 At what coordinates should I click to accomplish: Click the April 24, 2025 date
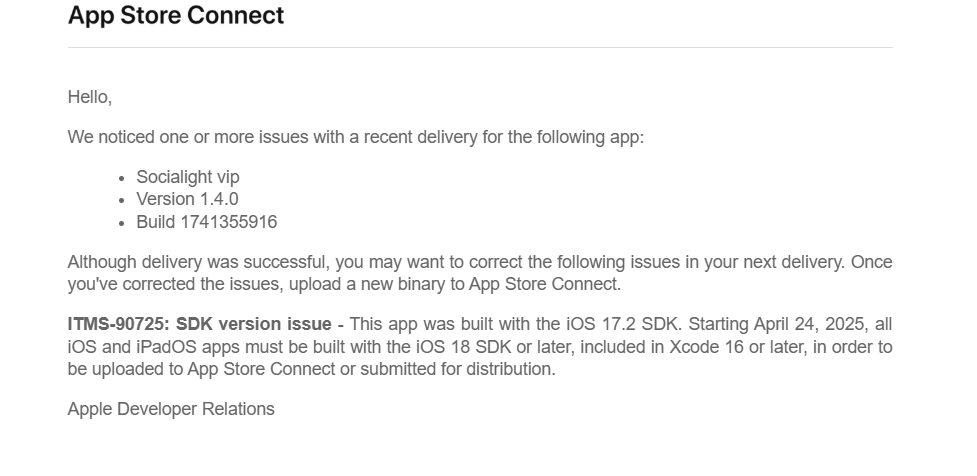pos(809,325)
